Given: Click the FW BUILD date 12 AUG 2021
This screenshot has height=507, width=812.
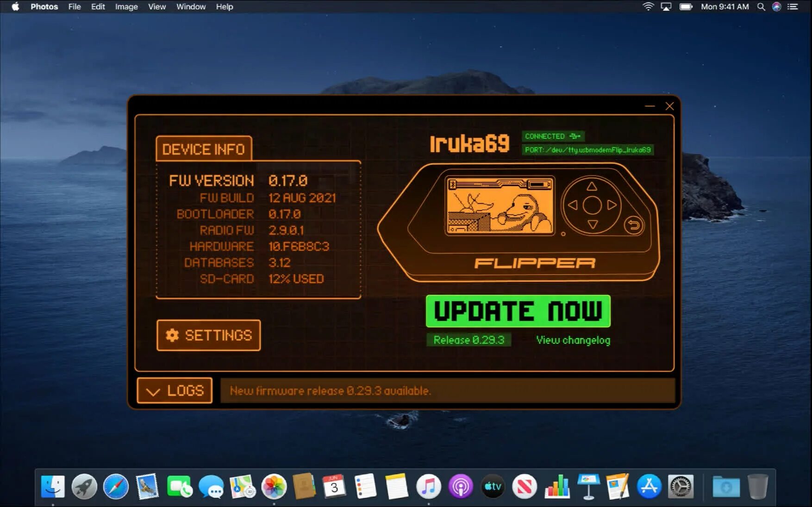Looking at the screenshot, I should 302,198.
